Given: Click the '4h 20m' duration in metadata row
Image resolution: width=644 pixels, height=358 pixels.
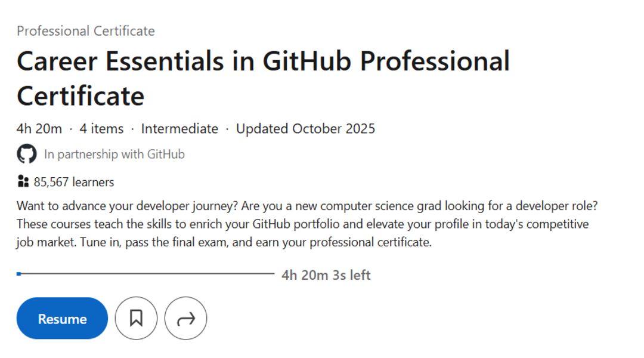Looking at the screenshot, I should (x=39, y=129).
